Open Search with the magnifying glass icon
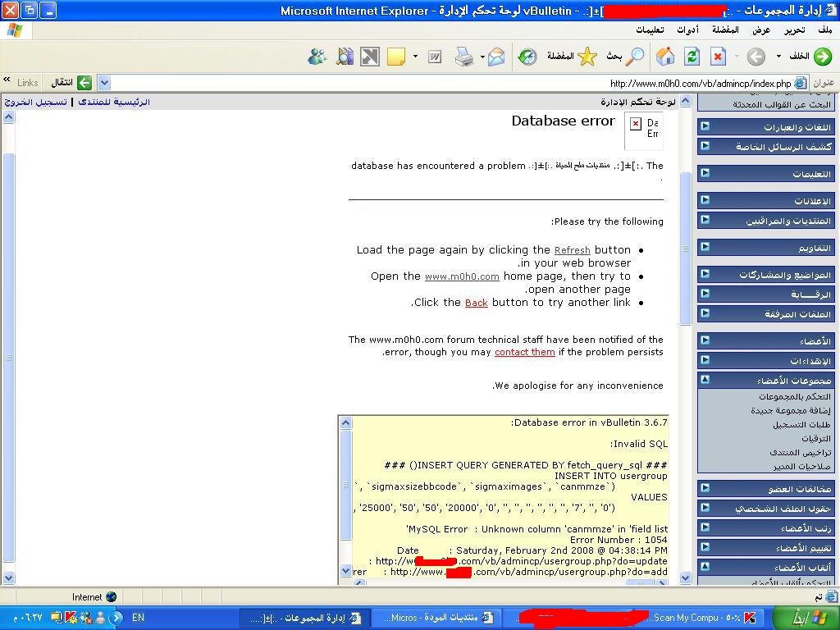The height and width of the screenshot is (630, 840). 634,57
